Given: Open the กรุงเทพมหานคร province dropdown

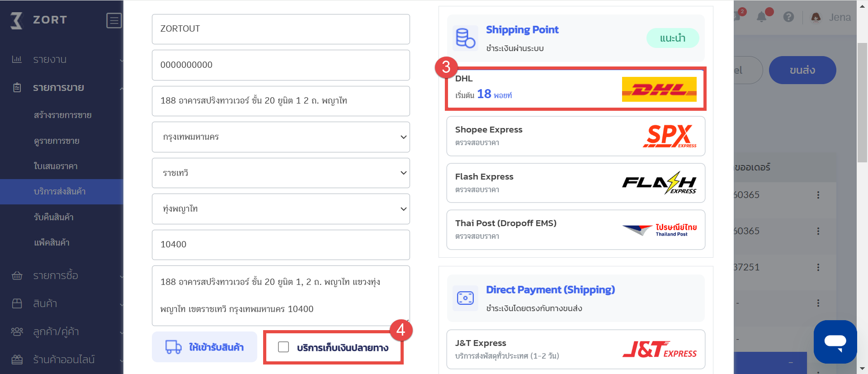Looking at the screenshot, I should point(281,137).
